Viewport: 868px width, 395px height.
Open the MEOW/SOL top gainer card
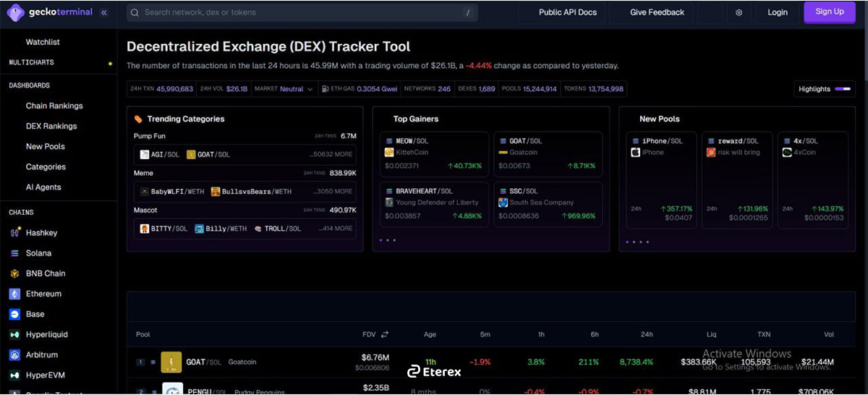click(434, 154)
